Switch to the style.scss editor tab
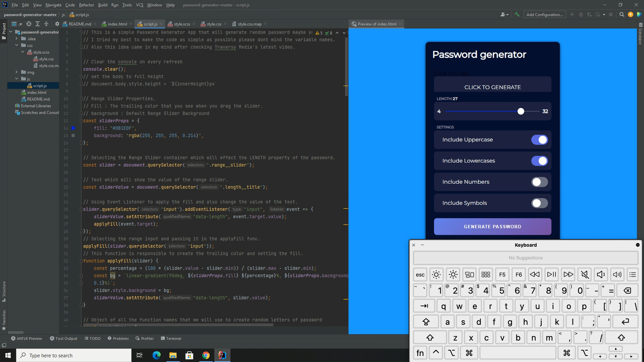This screenshot has width=644, height=362. (x=181, y=24)
